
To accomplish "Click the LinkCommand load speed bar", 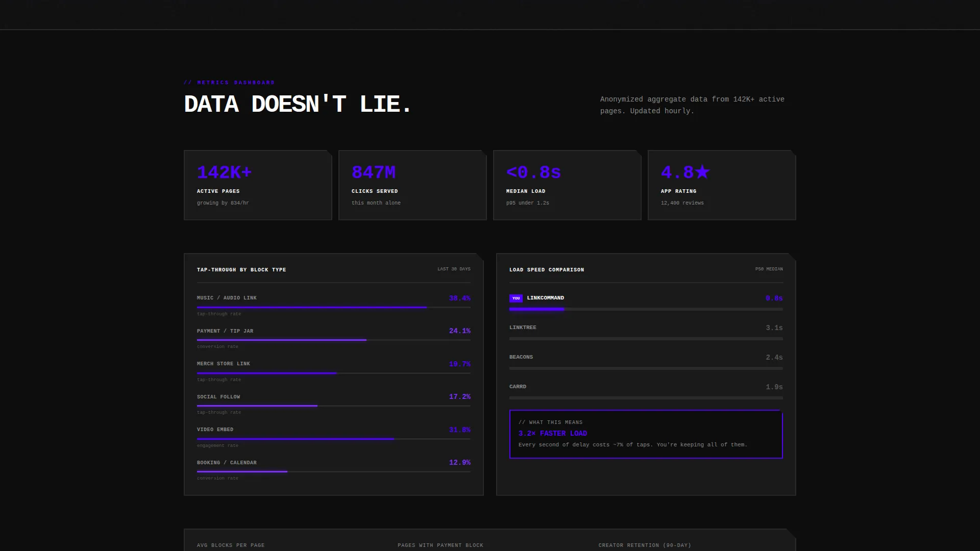I will click(x=646, y=309).
